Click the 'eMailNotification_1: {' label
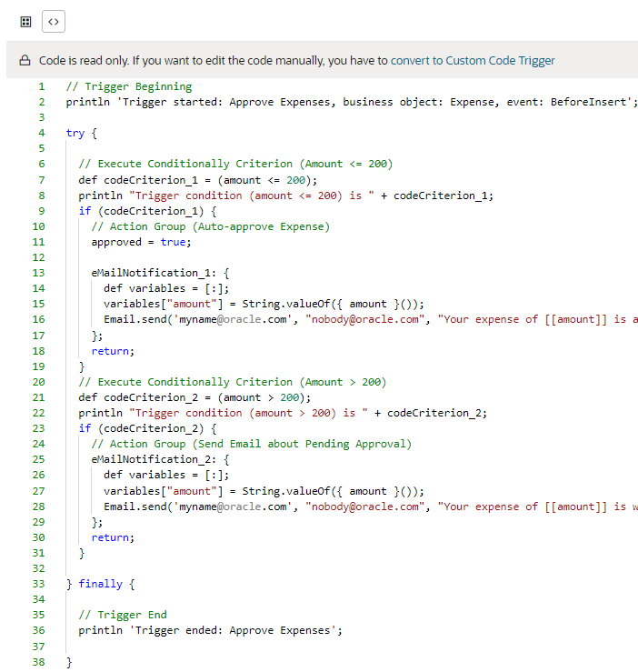Image resolution: width=638 pixels, height=672 pixels. coord(160,273)
